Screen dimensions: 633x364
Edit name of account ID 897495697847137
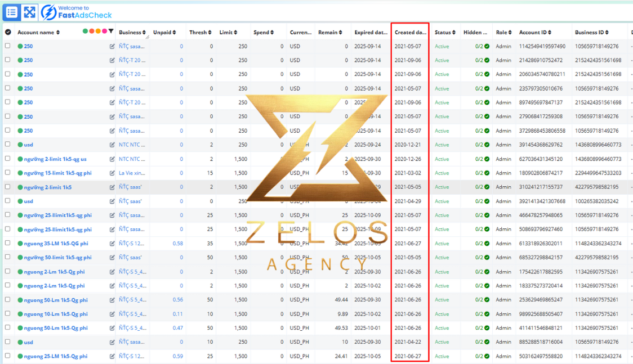(x=112, y=102)
